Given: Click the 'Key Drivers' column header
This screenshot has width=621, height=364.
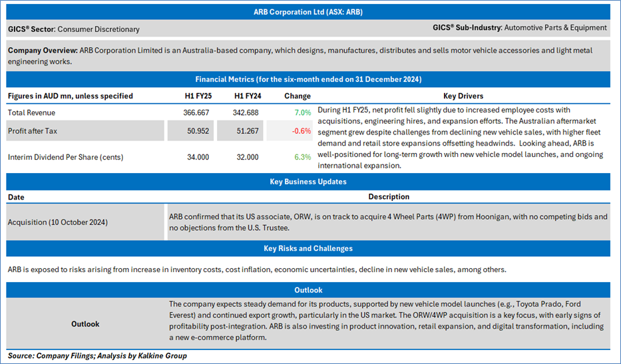Looking at the screenshot, I should pyautogui.click(x=463, y=96).
